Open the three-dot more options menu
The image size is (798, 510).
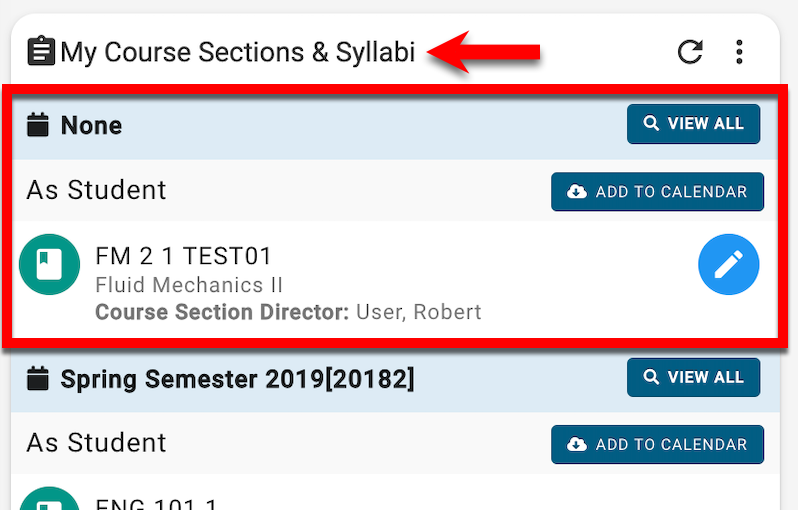click(739, 51)
